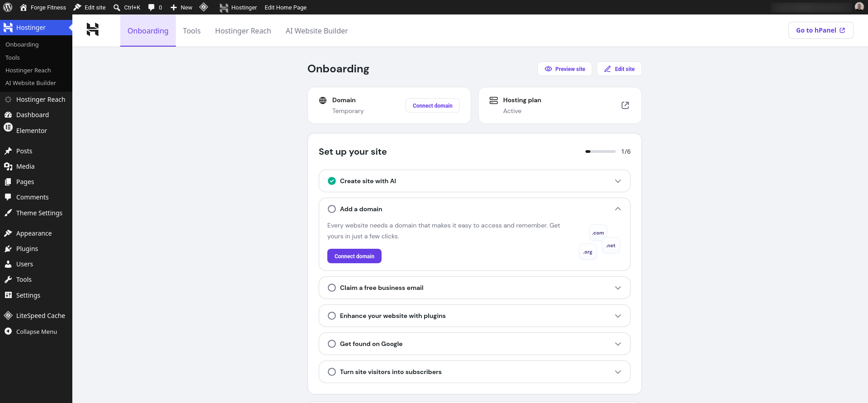Click the Tools wrench icon in sidebar

point(8,280)
